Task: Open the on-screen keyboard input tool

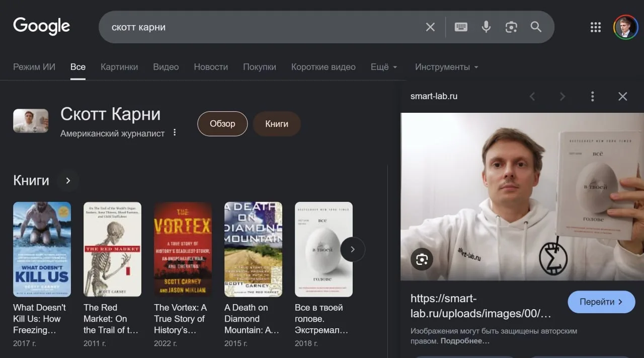Action: 461,27
